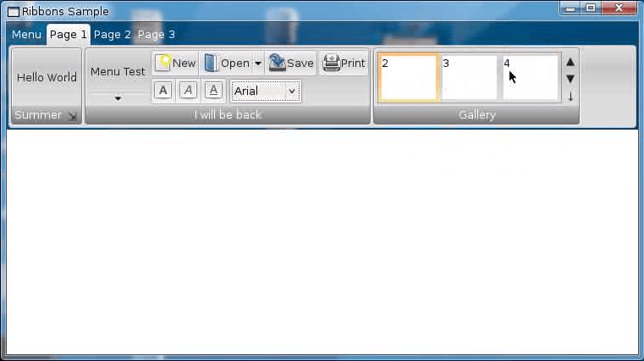Toggle underline formatting
Screen dimensions: 644x361
(x=214, y=91)
